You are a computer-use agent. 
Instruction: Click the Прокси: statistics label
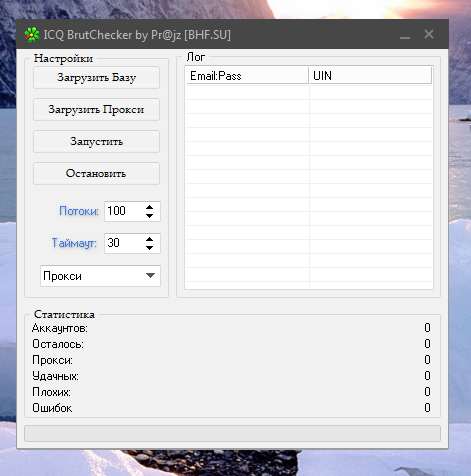pos(52,360)
